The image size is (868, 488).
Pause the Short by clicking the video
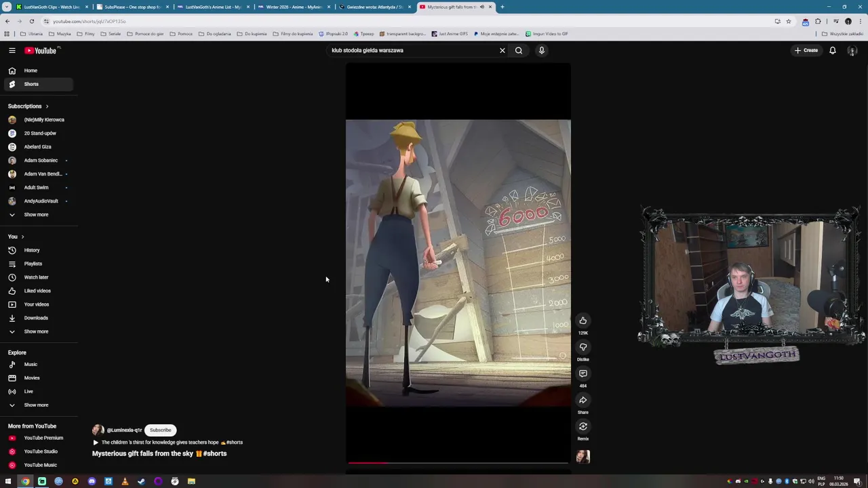point(458,263)
